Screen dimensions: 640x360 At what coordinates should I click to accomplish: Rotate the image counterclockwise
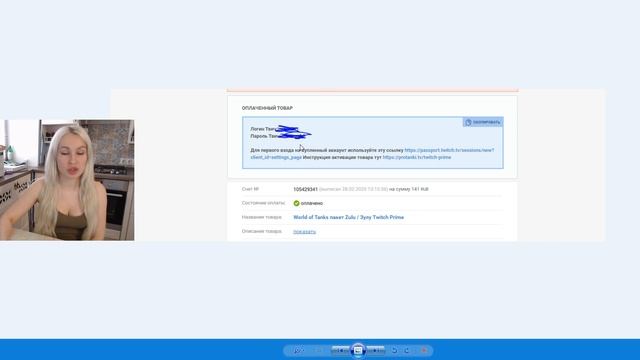(x=394, y=350)
